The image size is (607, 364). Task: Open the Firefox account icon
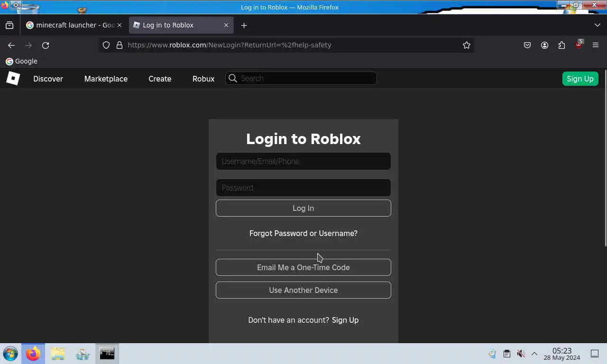(544, 45)
